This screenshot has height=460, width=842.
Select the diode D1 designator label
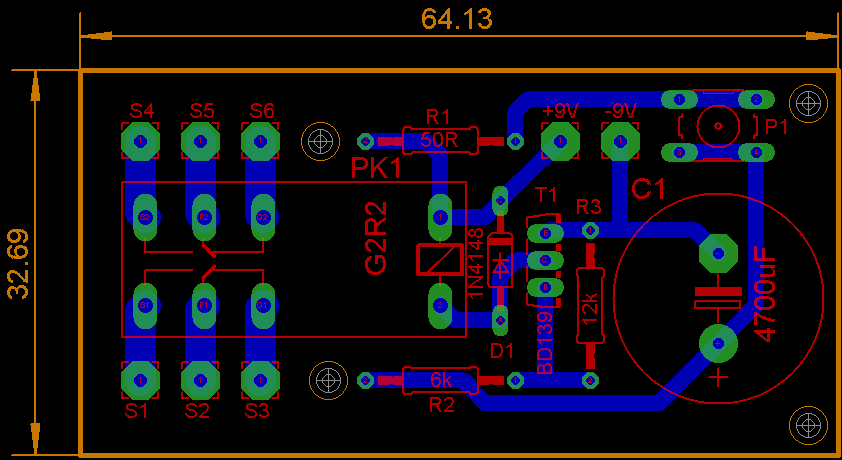coord(502,351)
